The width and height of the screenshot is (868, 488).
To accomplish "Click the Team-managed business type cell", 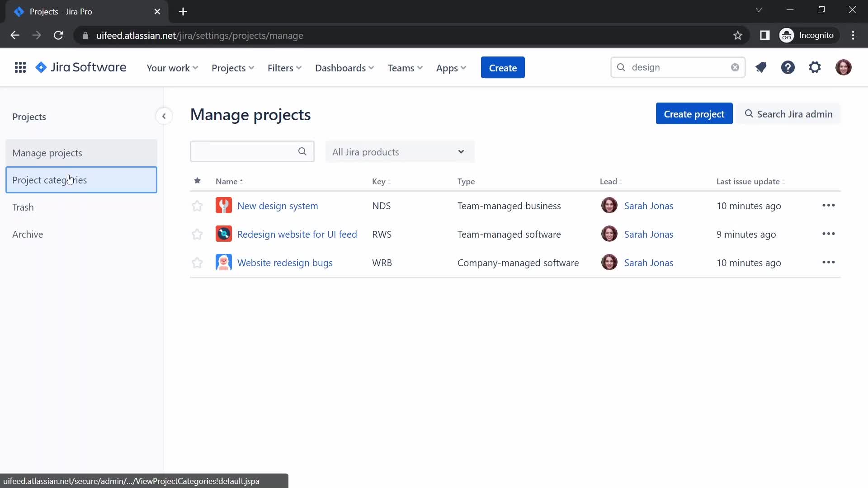I will [509, 206].
